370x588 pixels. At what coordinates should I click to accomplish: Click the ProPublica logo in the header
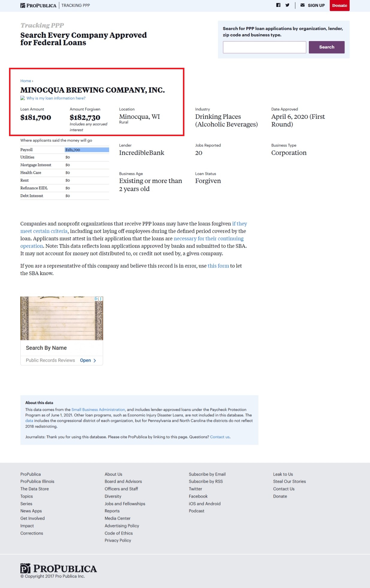pos(38,5)
